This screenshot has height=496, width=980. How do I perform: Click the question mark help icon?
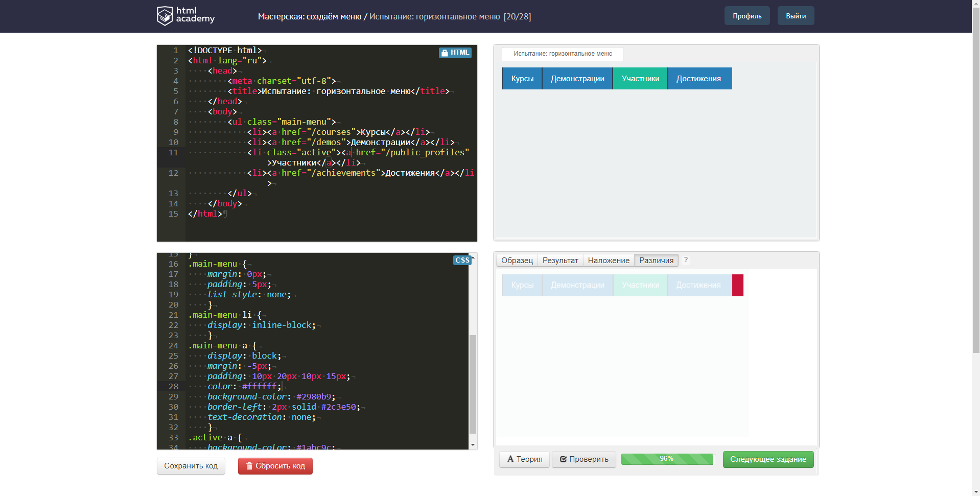(686, 259)
